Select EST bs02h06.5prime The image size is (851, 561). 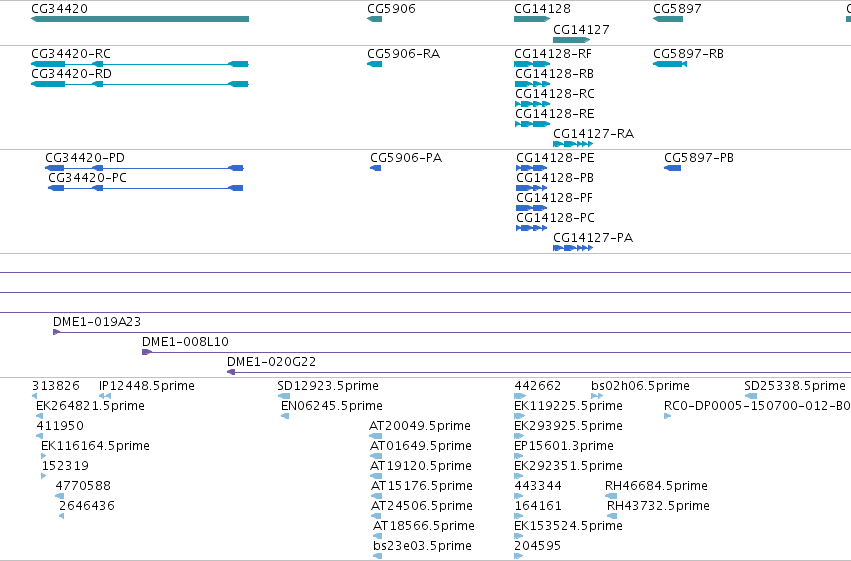(x=597, y=396)
